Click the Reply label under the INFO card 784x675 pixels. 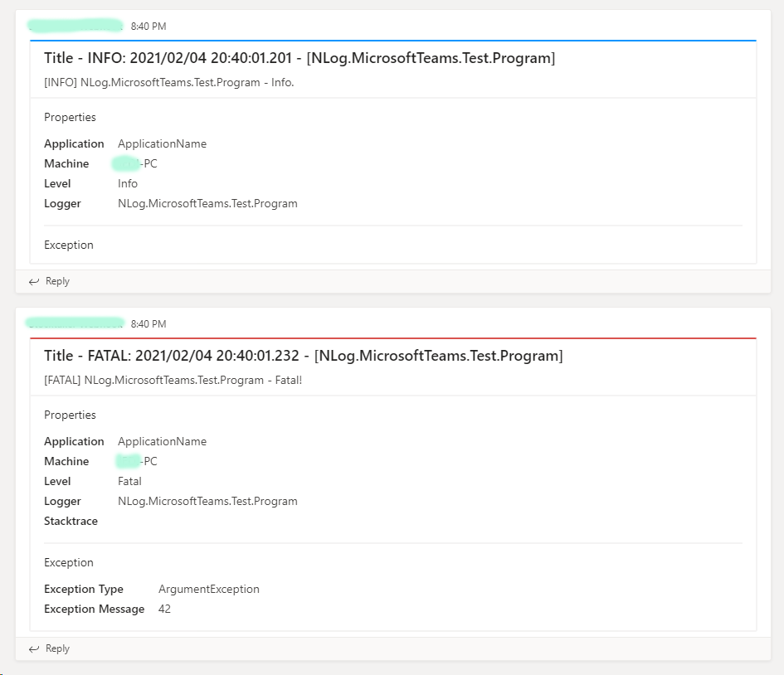click(x=56, y=281)
